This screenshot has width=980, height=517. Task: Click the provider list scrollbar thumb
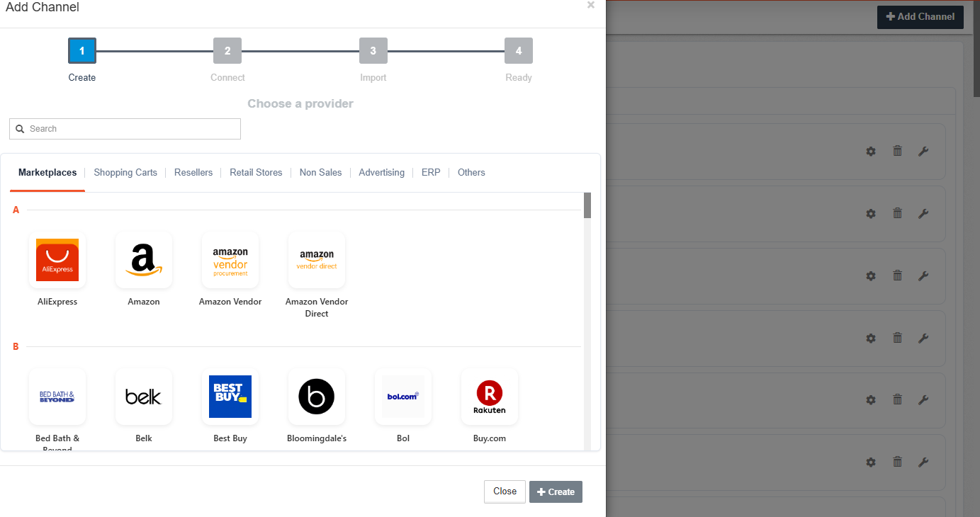(587, 205)
